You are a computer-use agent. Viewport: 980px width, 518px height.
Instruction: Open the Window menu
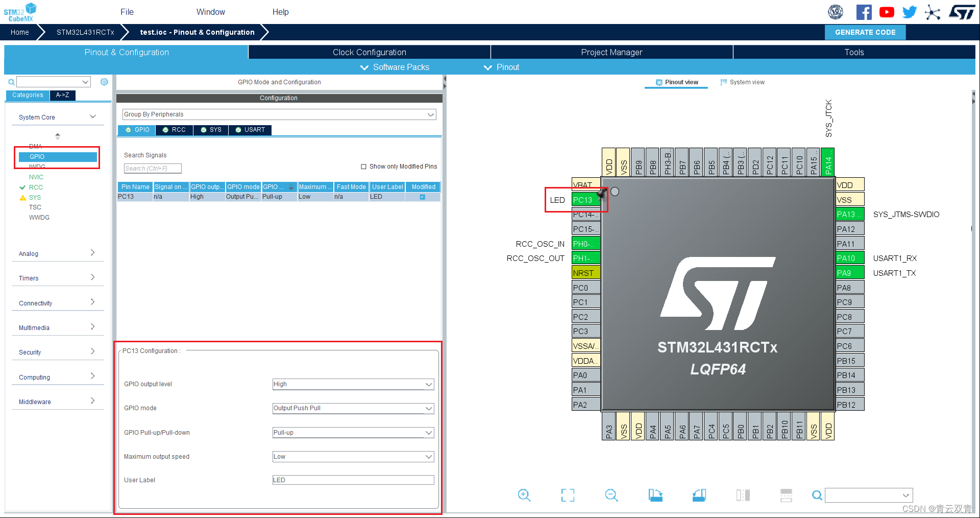tap(211, 12)
